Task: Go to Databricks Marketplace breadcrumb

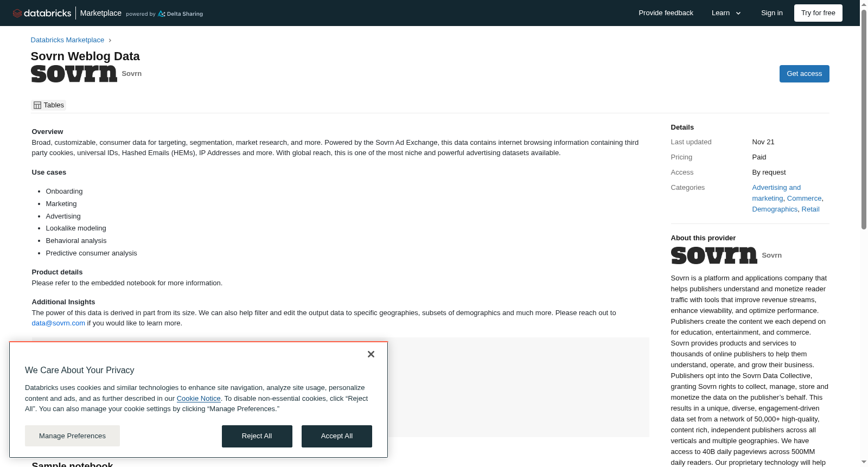Action: coord(67,40)
